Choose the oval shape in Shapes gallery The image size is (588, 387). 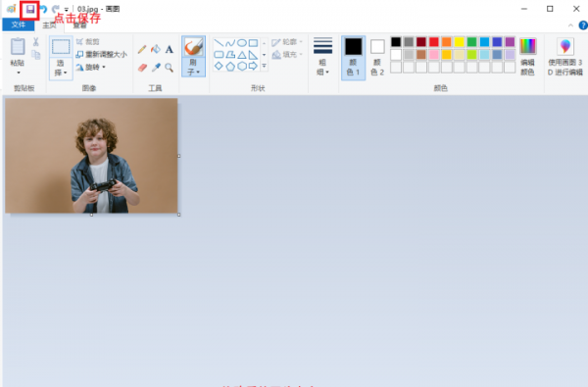242,43
